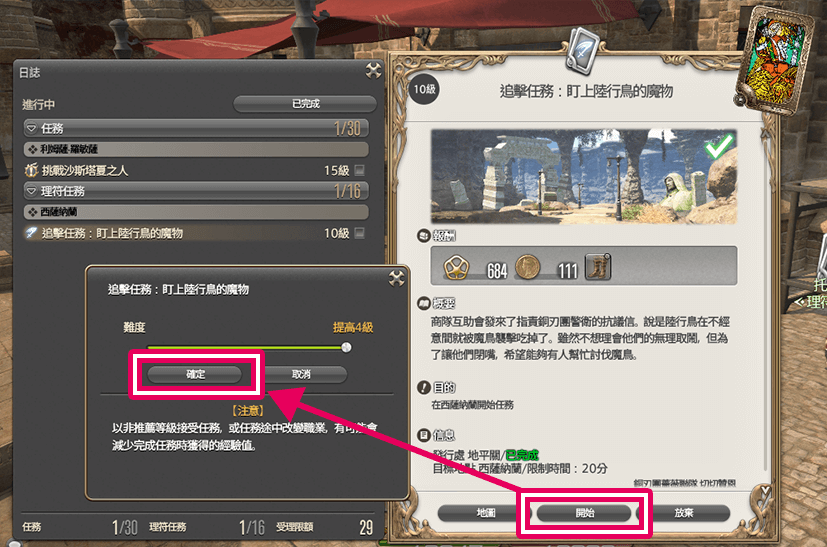Click the quest location preview image
Image resolution: width=827 pixels, height=547 pixels.
[x=583, y=177]
